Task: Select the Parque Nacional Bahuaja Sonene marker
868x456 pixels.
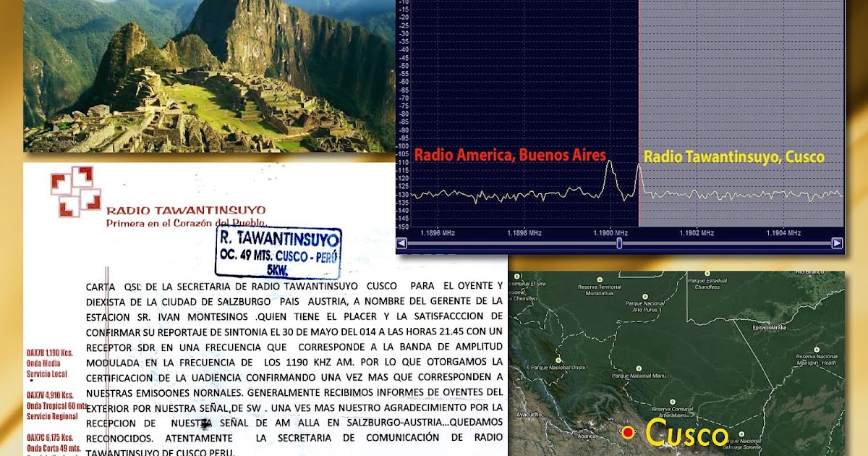Action: [x=741, y=434]
